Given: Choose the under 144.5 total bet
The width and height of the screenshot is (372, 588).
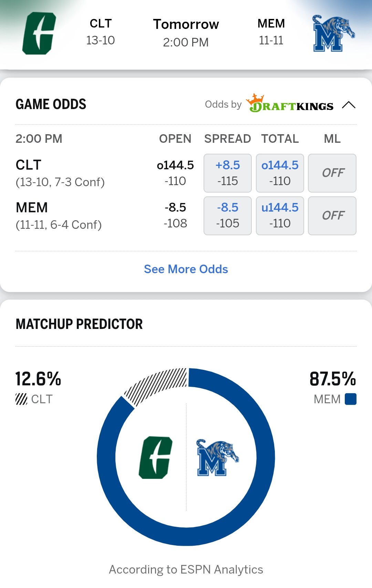Looking at the screenshot, I should click(280, 216).
